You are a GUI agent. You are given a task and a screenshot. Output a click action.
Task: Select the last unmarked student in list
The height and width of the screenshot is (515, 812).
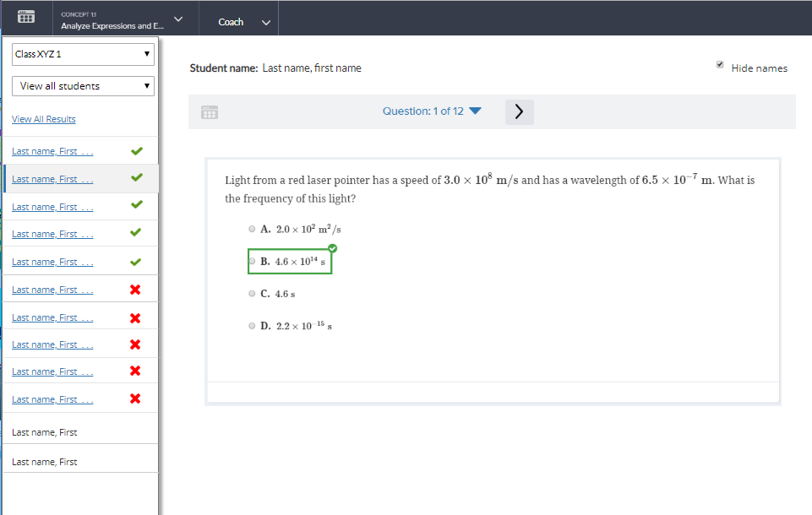tap(45, 462)
